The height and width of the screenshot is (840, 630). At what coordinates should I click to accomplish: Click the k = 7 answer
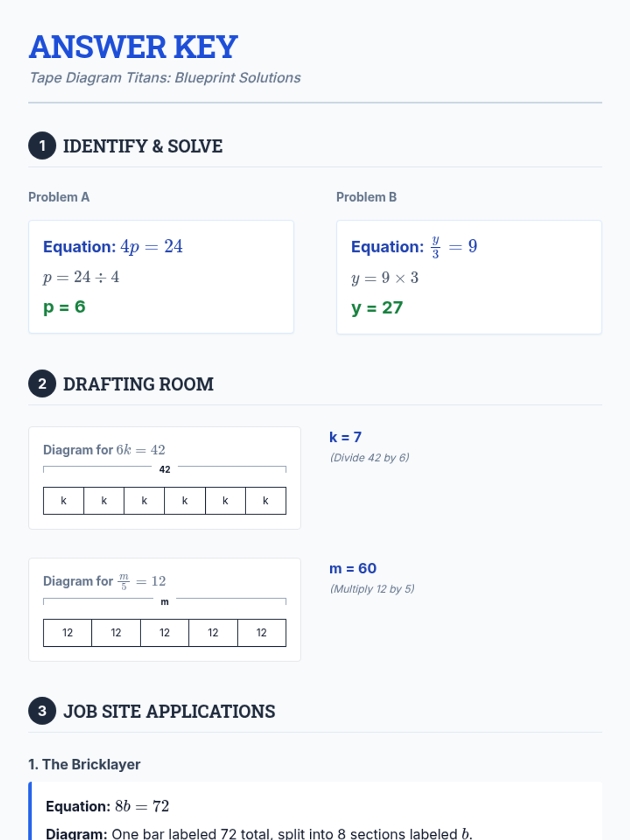point(345,437)
